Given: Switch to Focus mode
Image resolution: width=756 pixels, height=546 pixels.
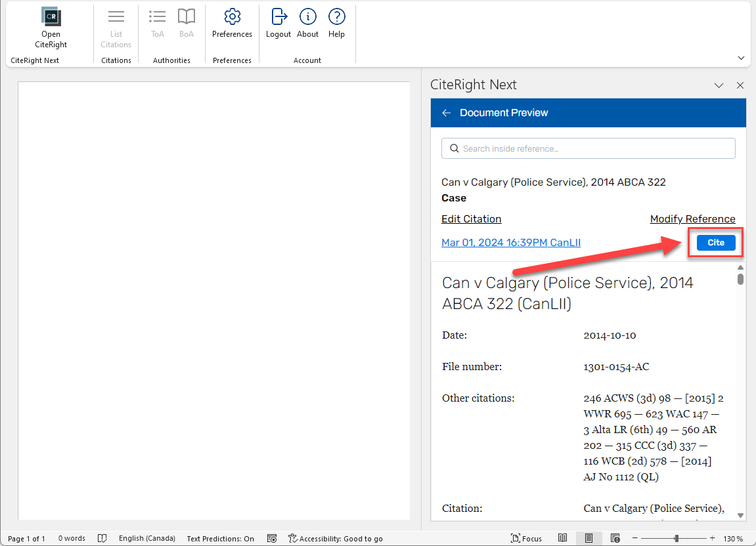Looking at the screenshot, I should pos(526,538).
